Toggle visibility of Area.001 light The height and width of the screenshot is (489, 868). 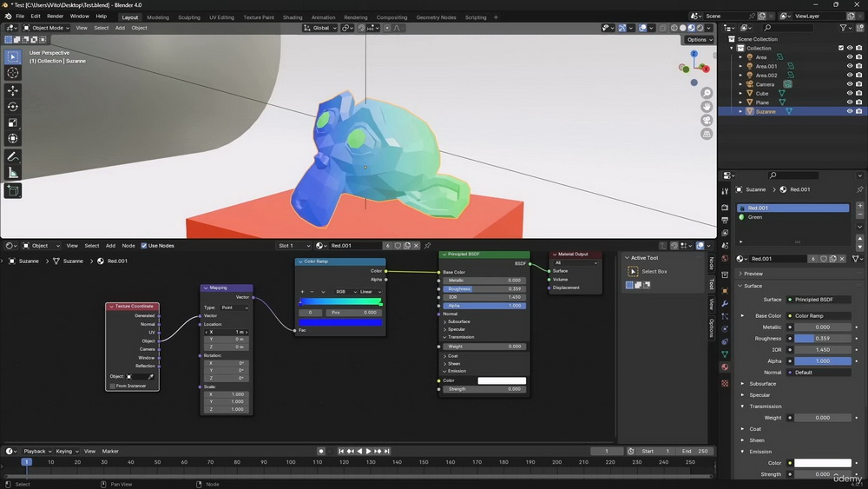(850, 66)
